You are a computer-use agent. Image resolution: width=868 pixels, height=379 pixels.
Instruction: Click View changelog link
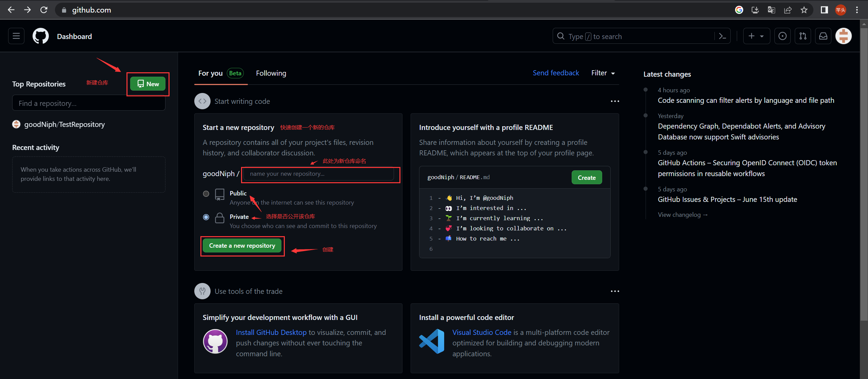pyautogui.click(x=683, y=215)
